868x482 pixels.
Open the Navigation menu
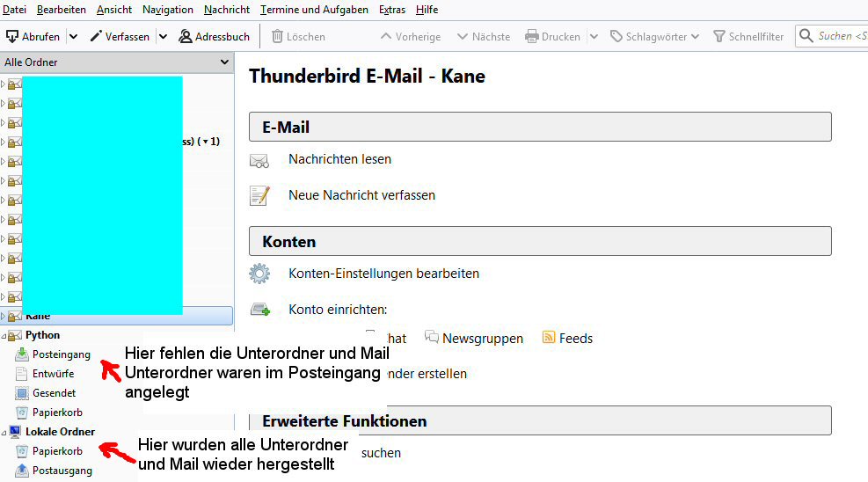pos(168,10)
